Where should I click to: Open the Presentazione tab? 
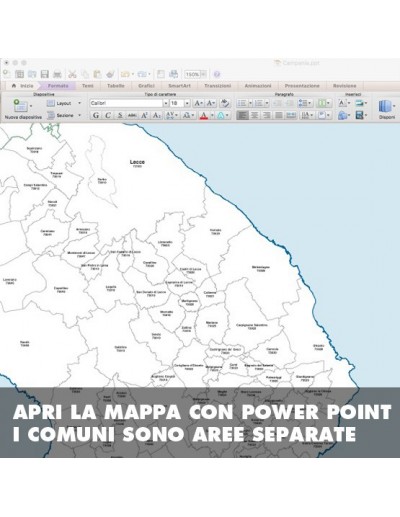click(x=302, y=86)
